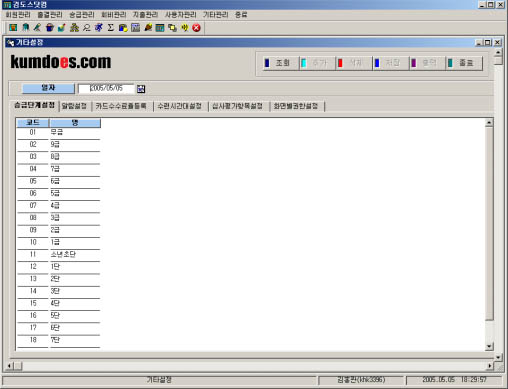This screenshot has height=389, width=508.
Task: Click the magnifier search toolbar icon
Action: (87, 28)
